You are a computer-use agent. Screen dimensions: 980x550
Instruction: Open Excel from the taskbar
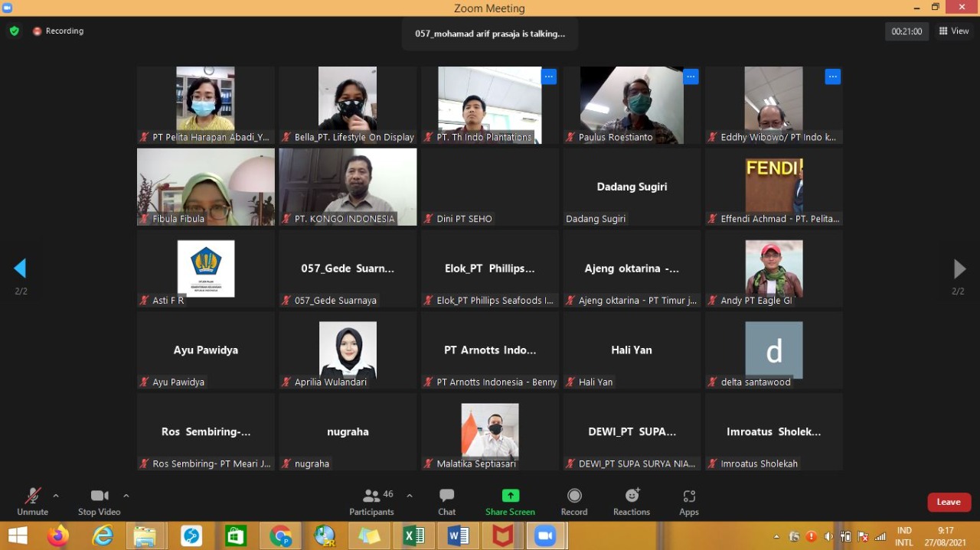413,536
